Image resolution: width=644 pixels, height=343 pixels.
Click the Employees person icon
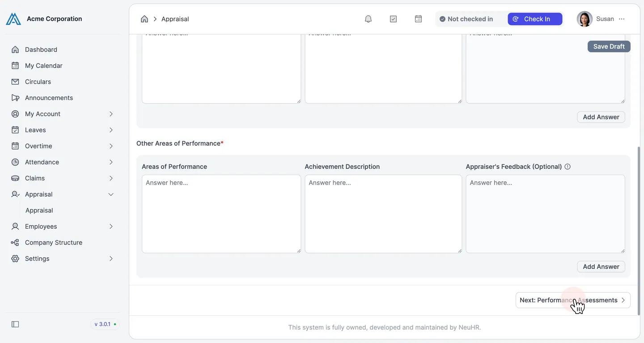click(x=15, y=226)
